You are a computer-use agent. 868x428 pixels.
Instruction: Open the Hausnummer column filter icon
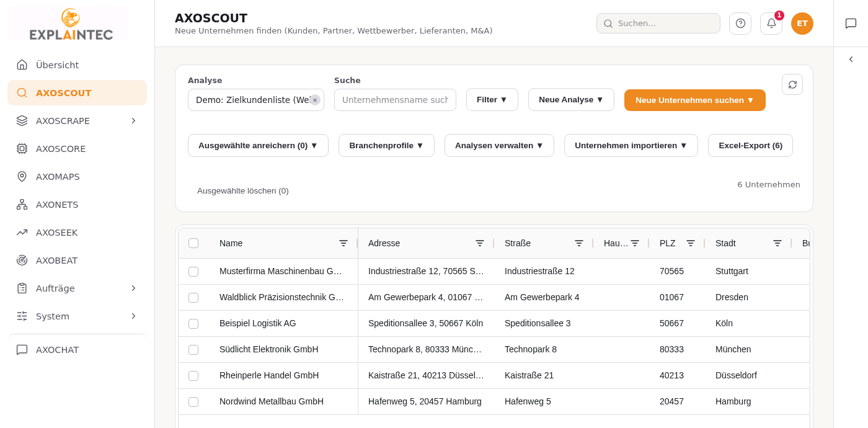[635, 243]
